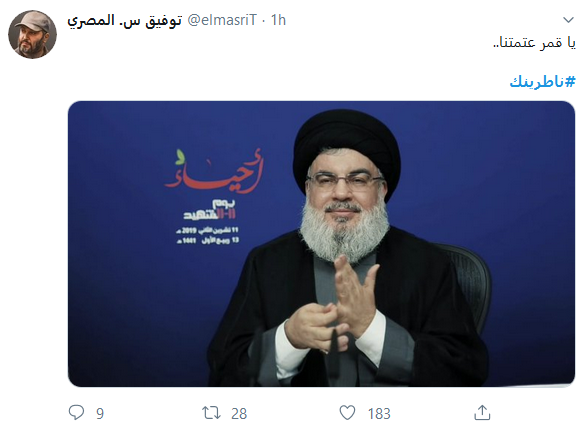Click the display name توفيق س. المصري
576x423 pixels.
(x=124, y=21)
